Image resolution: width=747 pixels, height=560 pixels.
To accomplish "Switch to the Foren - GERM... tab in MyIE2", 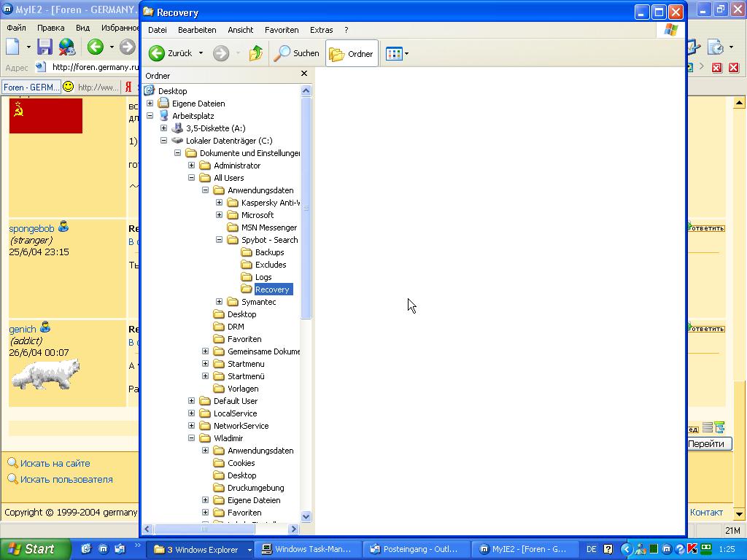I will (31, 87).
